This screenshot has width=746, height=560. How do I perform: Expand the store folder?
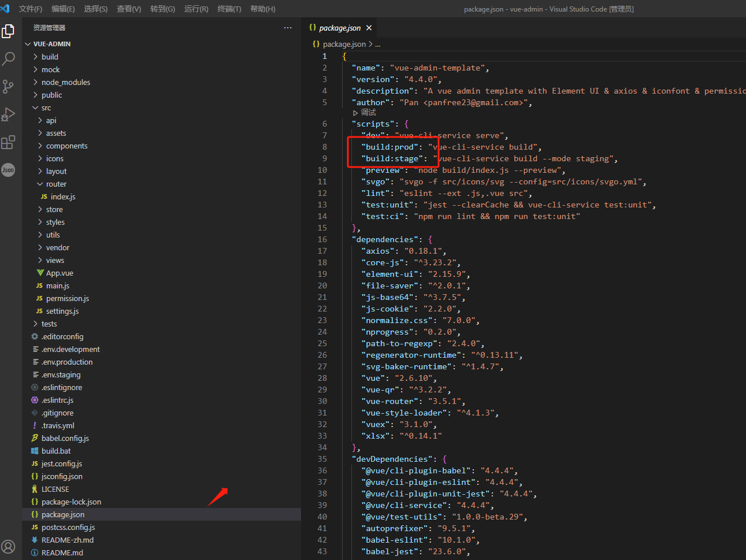pyautogui.click(x=162, y=209)
